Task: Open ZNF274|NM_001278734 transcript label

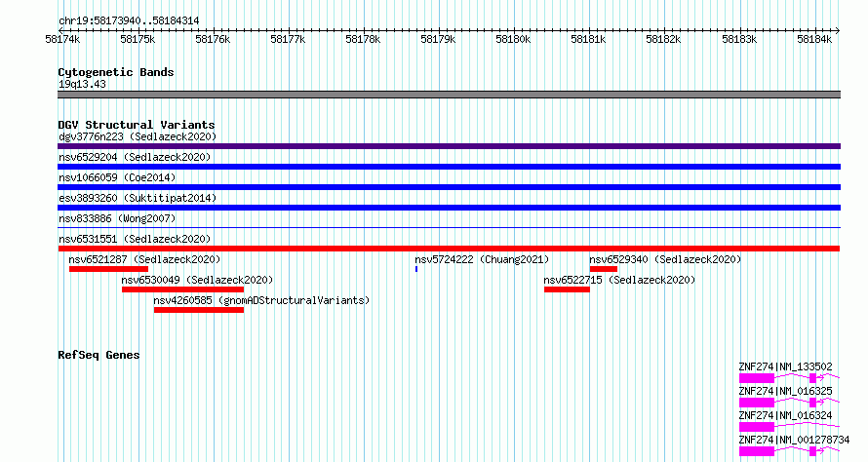Action: click(794, 440)
